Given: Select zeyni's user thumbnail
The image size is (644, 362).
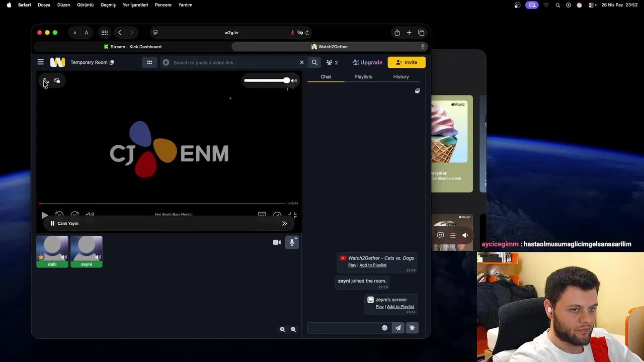Looking at the screenshot, I should 87,251.
